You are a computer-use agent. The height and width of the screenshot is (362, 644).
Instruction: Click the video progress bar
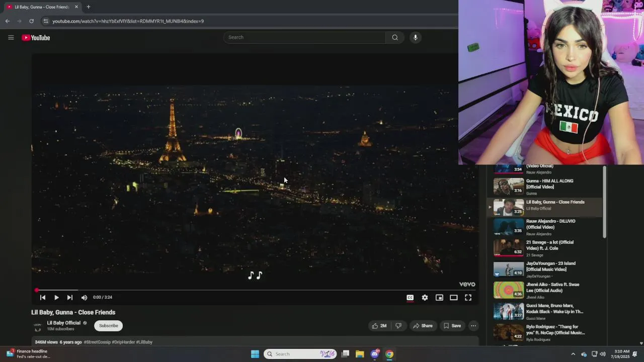coord(255,290)
